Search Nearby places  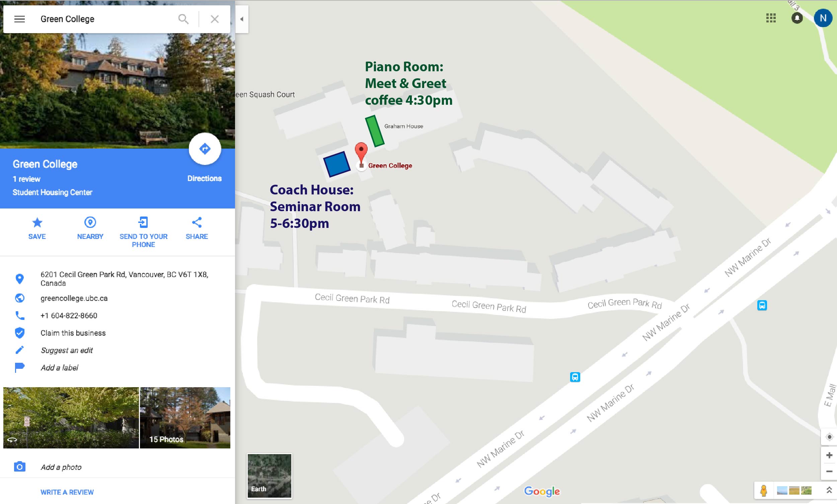(90, 228)
